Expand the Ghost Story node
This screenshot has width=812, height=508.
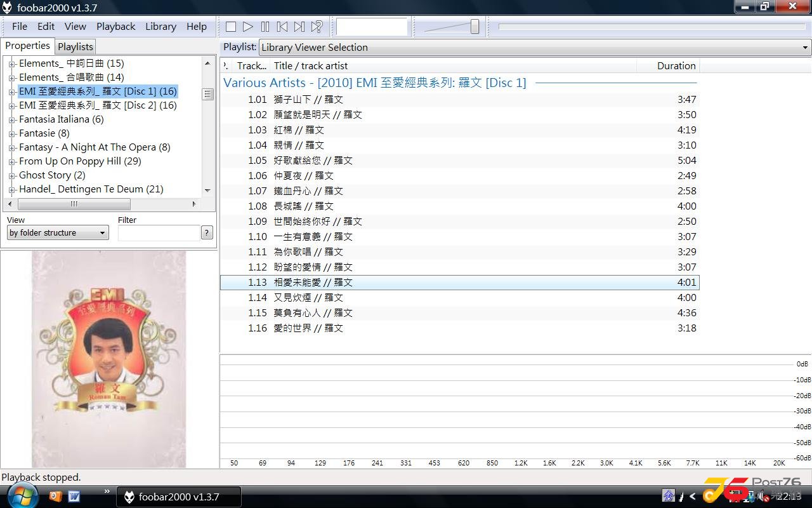click(x=12, y=175)
